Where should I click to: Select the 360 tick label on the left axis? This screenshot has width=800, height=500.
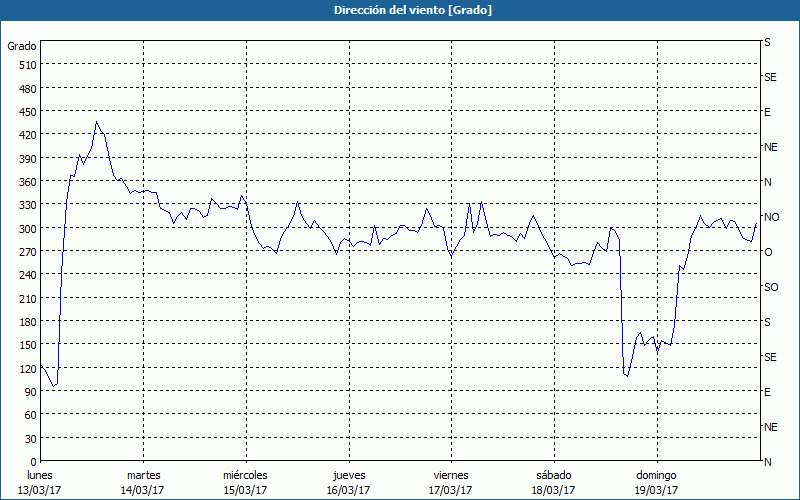[25, 182]
